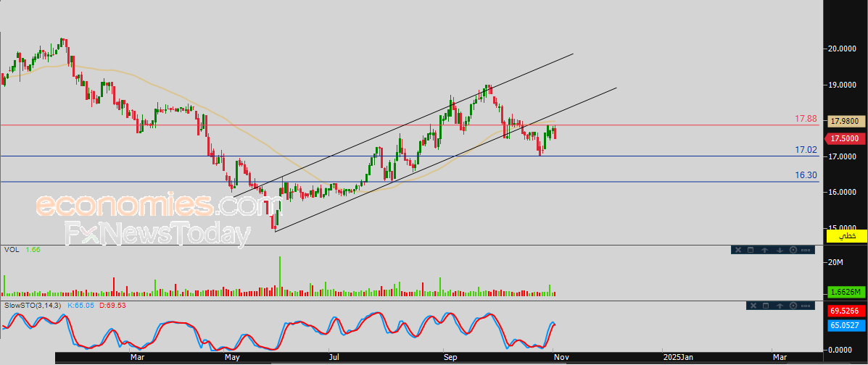Open more options for VOL panel
868x365 pixels.
(806, 250)
